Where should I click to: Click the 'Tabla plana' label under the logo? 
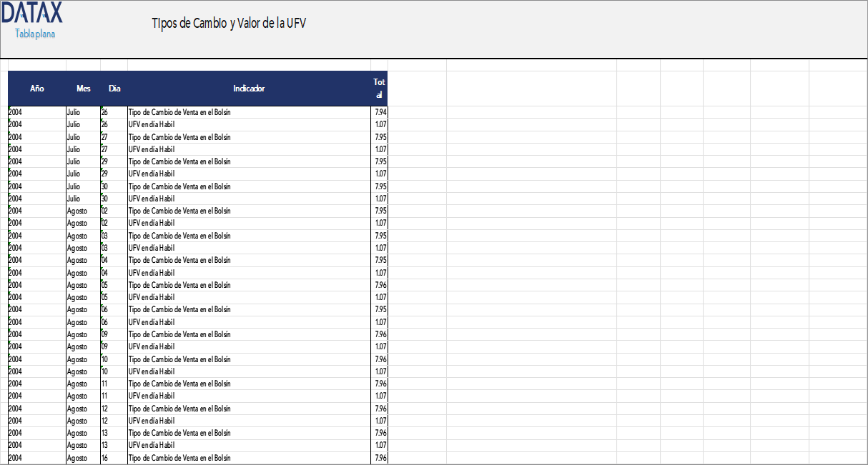[x=35, y=34]
